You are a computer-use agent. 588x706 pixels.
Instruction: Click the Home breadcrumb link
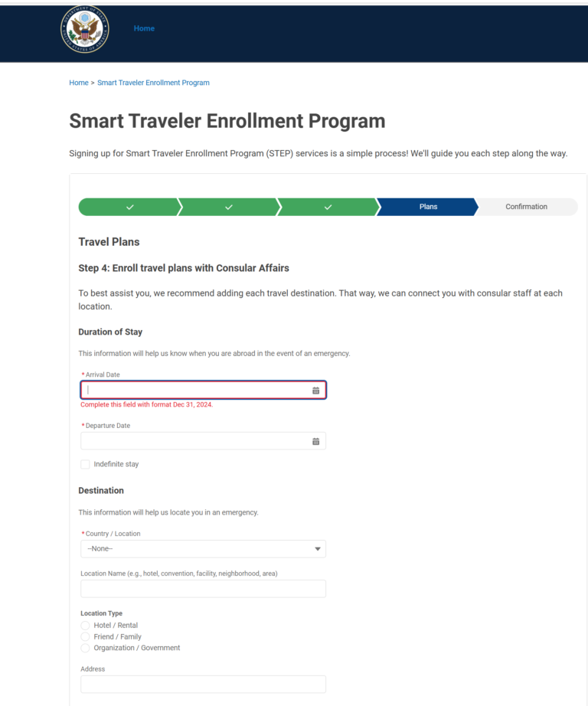pyautogui.click(x=78, y=83)
